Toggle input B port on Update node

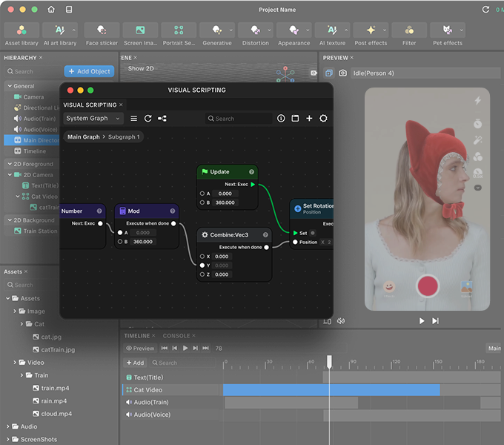[202, 202]
